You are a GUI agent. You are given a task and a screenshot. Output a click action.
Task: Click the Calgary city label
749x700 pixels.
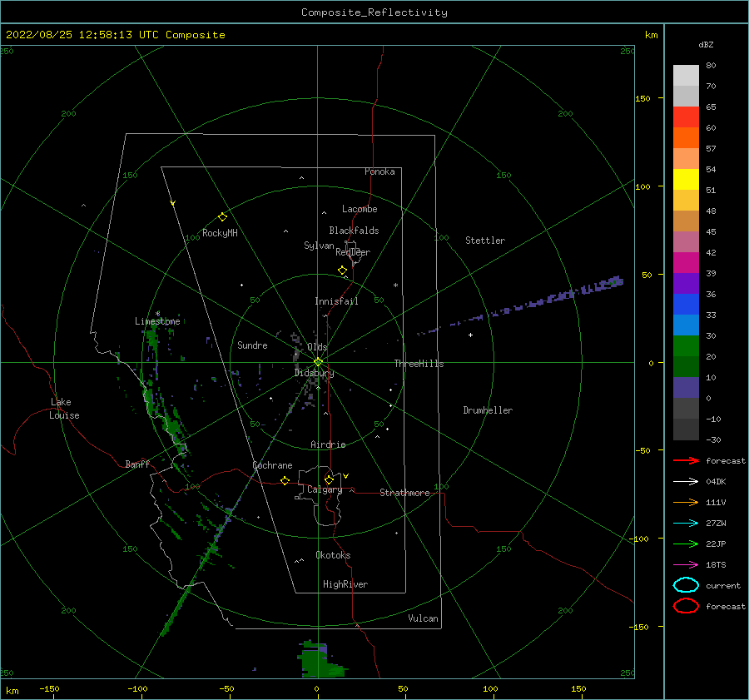(x=325, y=489)
